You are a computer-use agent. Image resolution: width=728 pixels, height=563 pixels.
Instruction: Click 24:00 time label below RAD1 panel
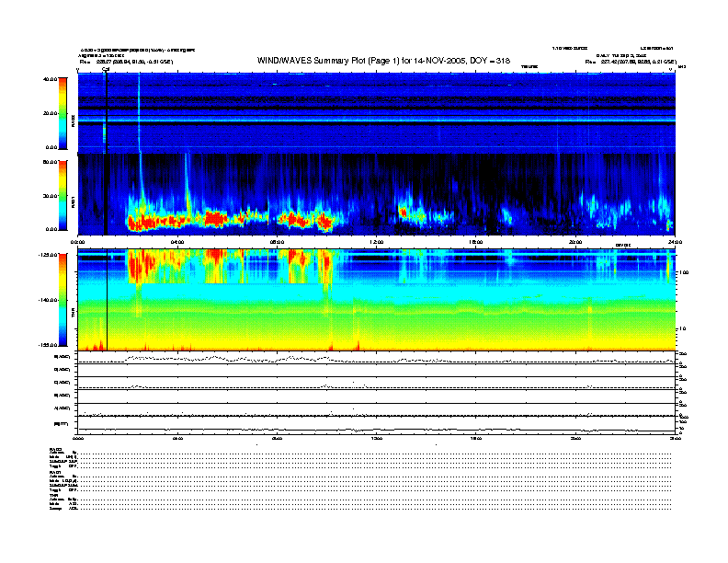coord(675,242)
